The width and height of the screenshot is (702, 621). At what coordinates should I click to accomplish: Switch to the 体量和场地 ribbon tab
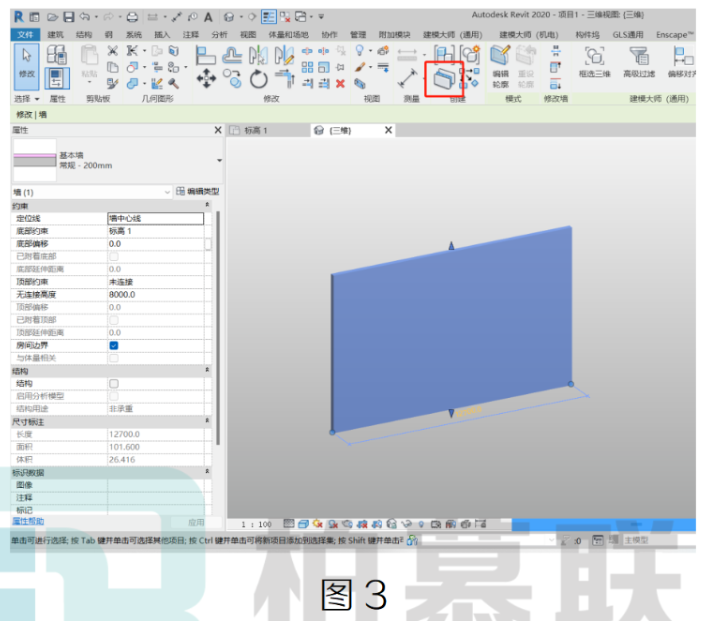pos(288,34)
